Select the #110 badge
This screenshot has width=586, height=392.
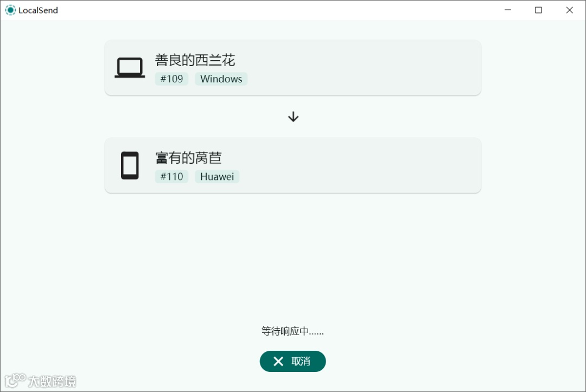(x=171, y=177)
